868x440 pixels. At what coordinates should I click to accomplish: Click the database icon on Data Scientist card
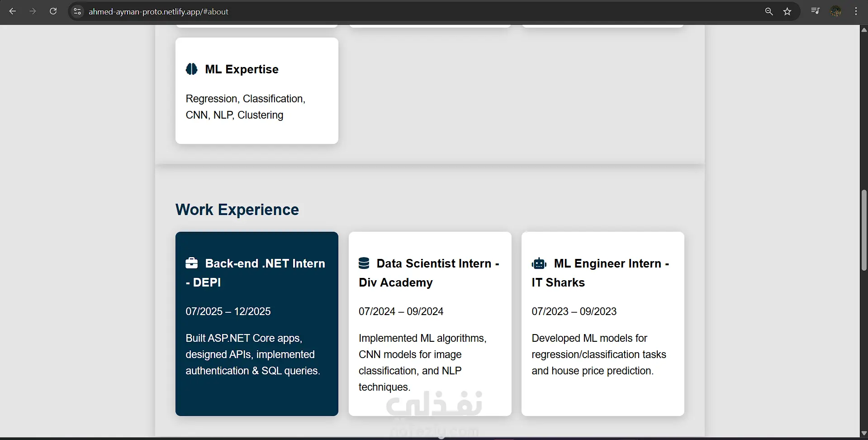click(x=364, y=263)
